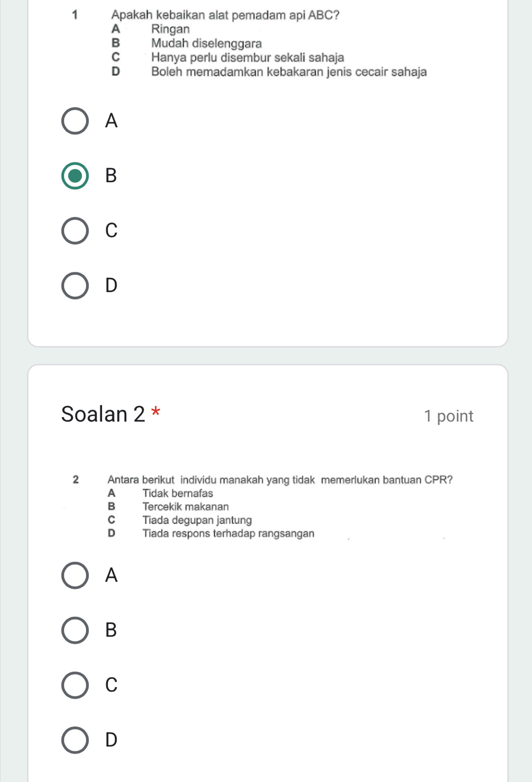Pick radio option D for question 1
Image resolution: width=532 pixels, height=782 pixels.
[x=75, y=285]
